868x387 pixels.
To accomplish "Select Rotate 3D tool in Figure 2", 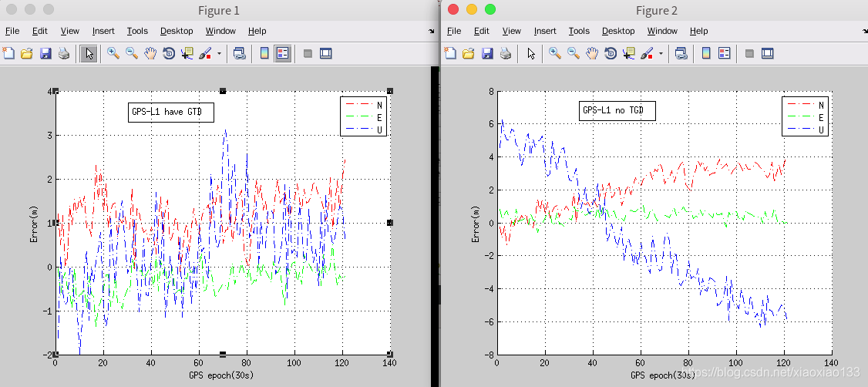I will tap(611, 53).
